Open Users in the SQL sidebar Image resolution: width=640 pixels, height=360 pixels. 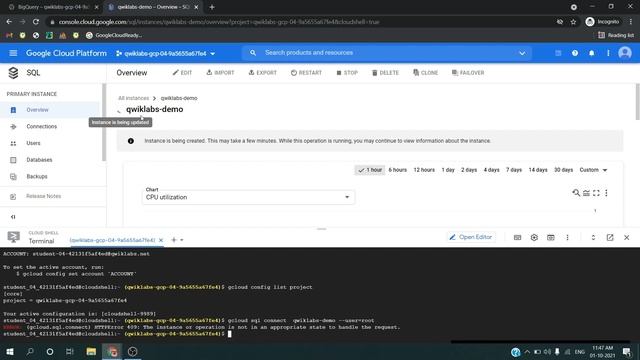point(50,143)
